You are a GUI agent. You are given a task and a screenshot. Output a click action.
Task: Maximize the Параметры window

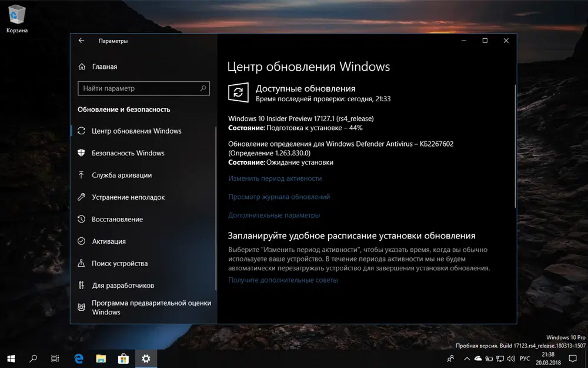point(485,41)
